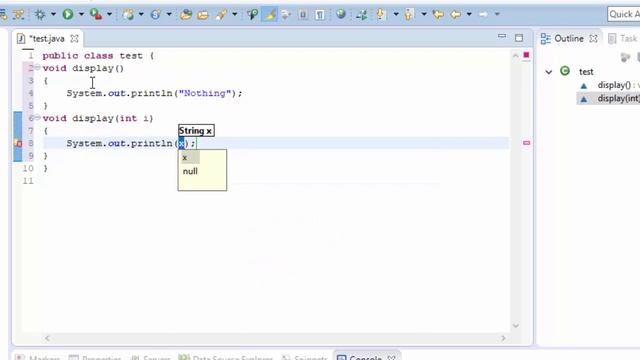The width and height of the screenshot is (640, 360).
Task: Click the New Java Package/Server icon
Action: coord(128,15)
